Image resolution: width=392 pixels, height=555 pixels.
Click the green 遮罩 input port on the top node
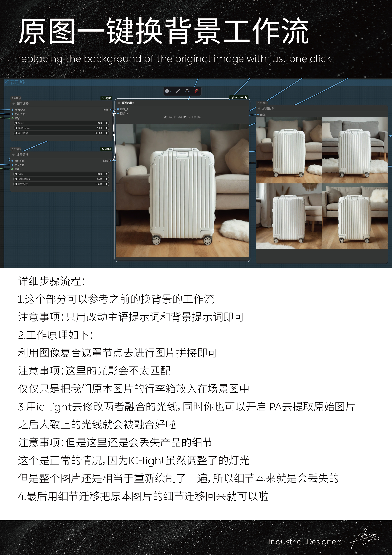(12, 118)
